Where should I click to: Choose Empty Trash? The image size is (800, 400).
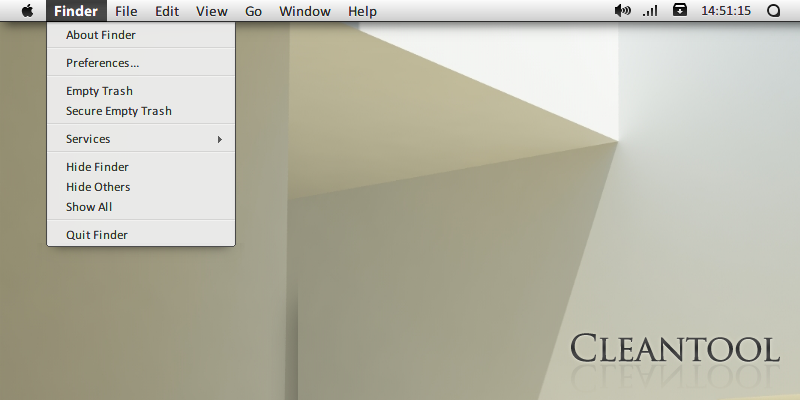pos(141,91)
